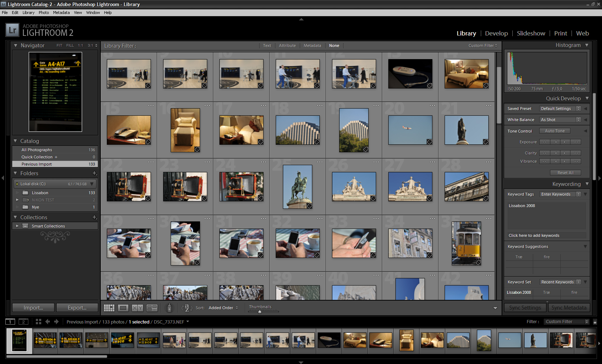The image size is (602, 364).
Task: Select the second monitor window button
Action: [23, 322]
